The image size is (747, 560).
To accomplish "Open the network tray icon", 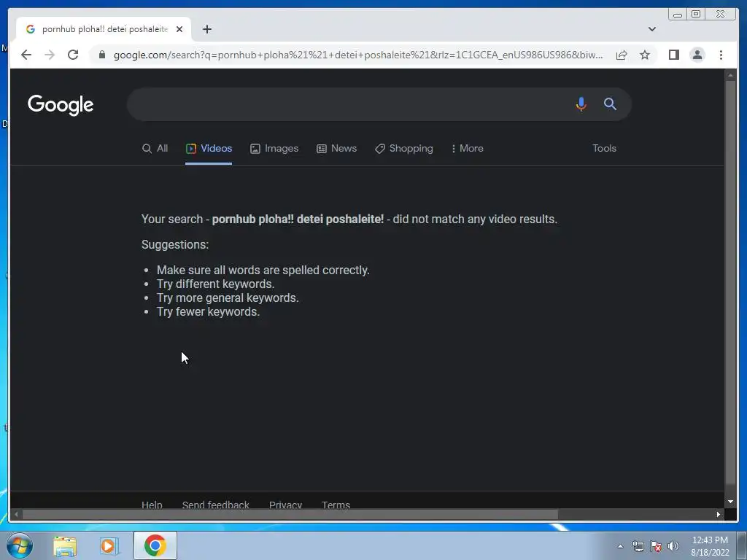I will click(638, 546).
